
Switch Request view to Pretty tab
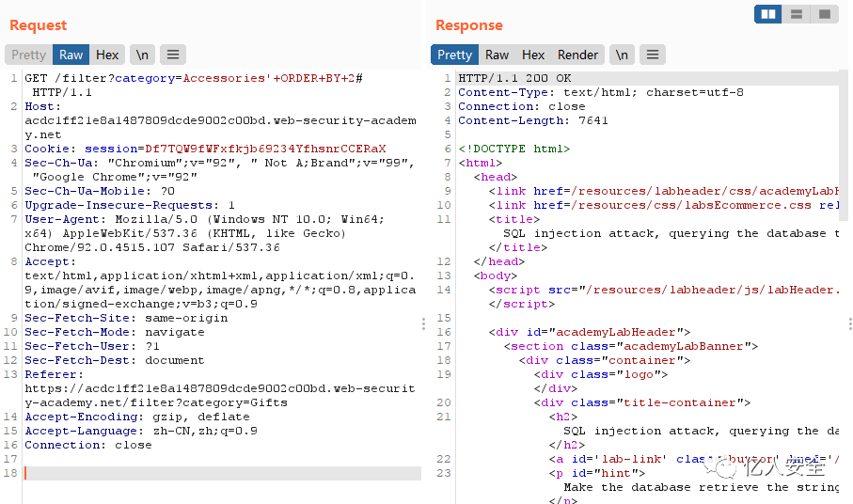[29, 55]
